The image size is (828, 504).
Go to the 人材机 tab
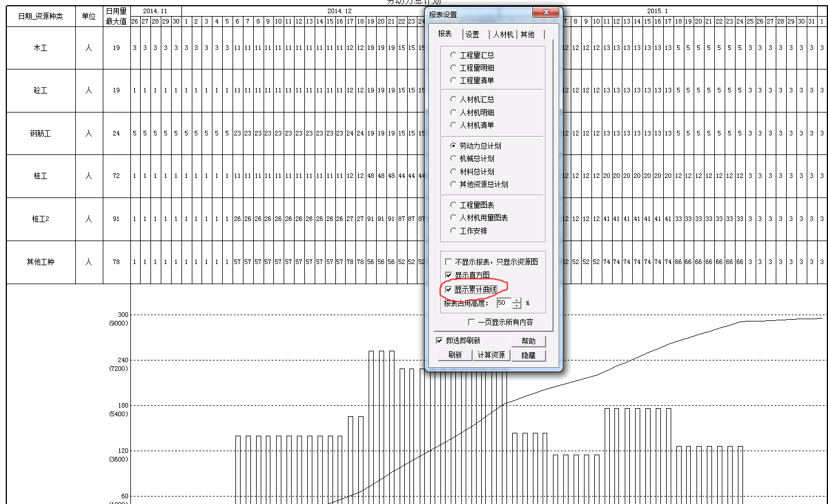pyautogui.click(x=503, y=34)
